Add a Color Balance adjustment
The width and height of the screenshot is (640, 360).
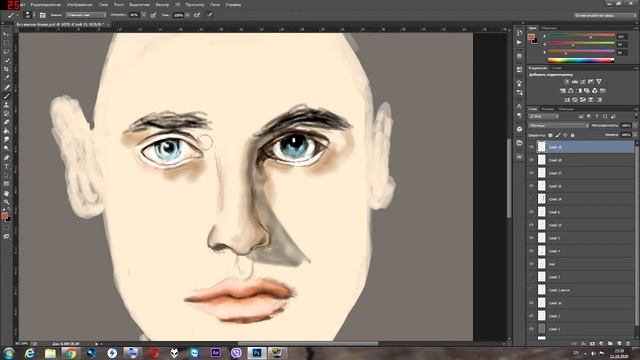(571, 91)
